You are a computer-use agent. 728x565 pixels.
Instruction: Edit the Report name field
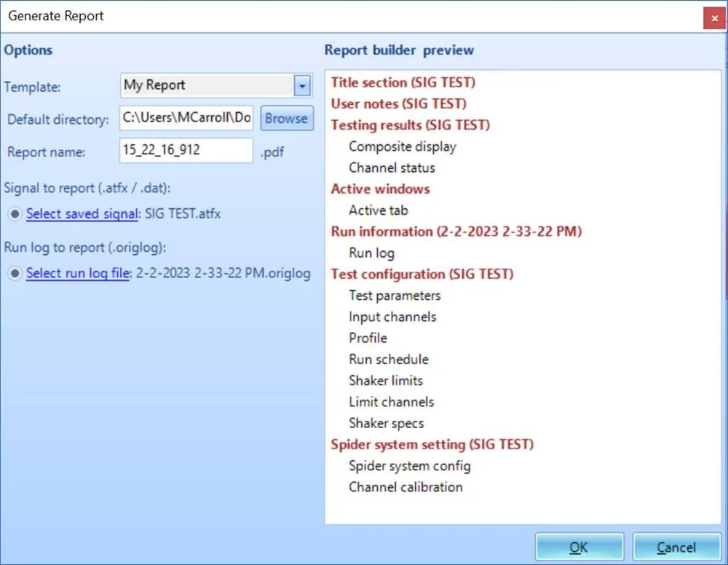tap(186, 151)
